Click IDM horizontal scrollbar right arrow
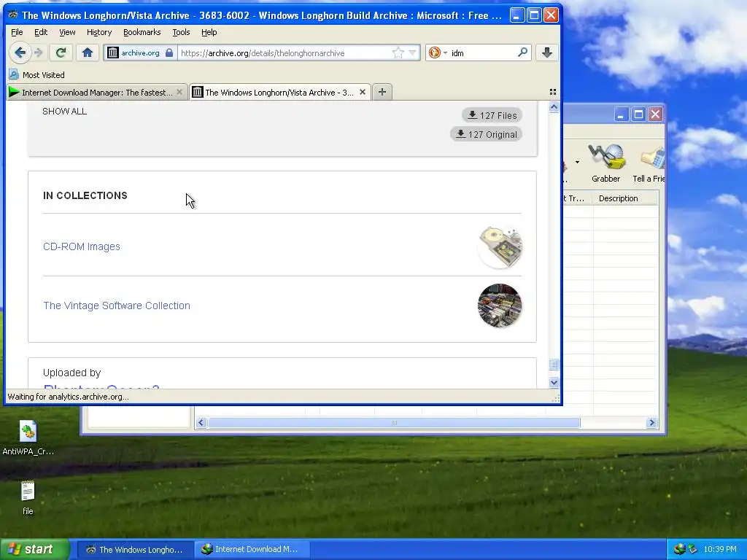The width and height of the screenshot is (747, 560). click(651, 422)
